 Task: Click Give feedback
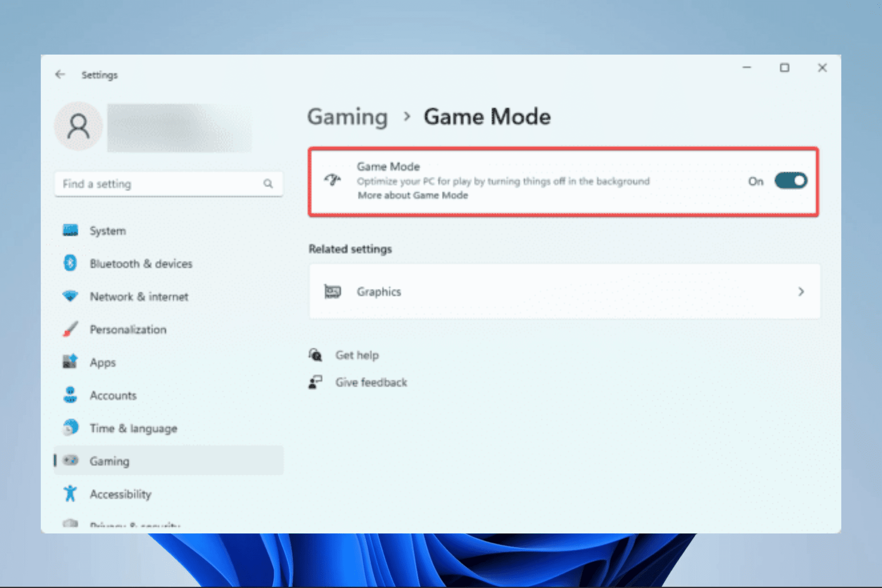(x=371, y=382)
